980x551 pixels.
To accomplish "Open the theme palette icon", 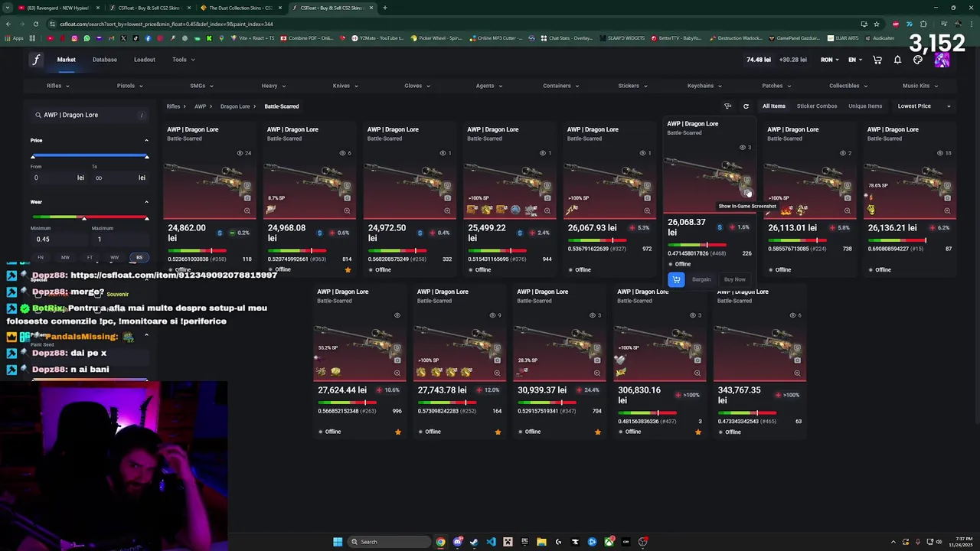I will click(x=918, y=60).
